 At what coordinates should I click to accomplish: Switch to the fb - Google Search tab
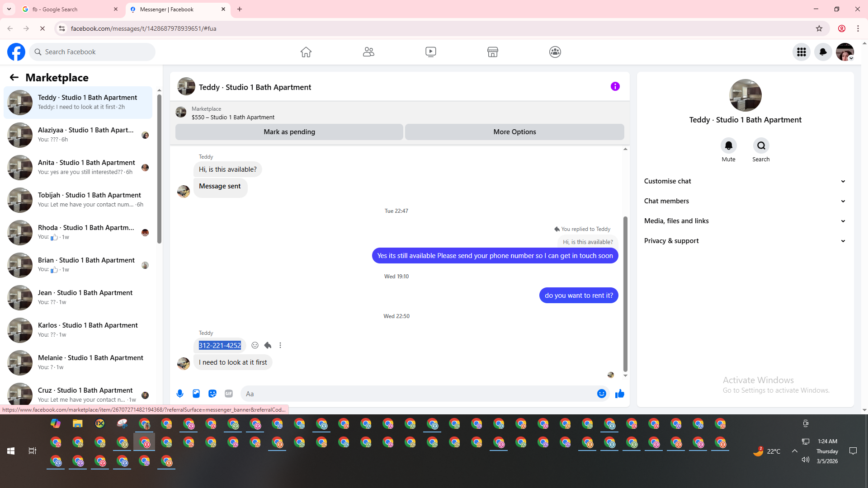click(x=70, y=9)
